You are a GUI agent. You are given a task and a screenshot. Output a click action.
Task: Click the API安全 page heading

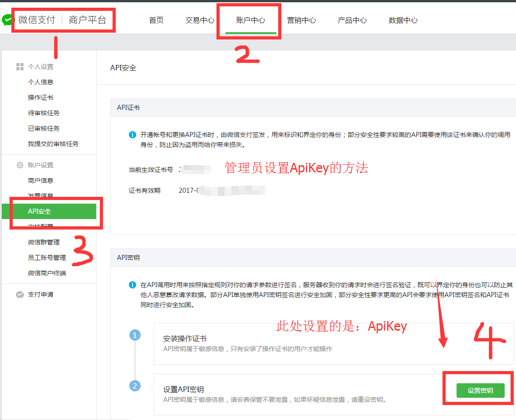coord(123,68)
